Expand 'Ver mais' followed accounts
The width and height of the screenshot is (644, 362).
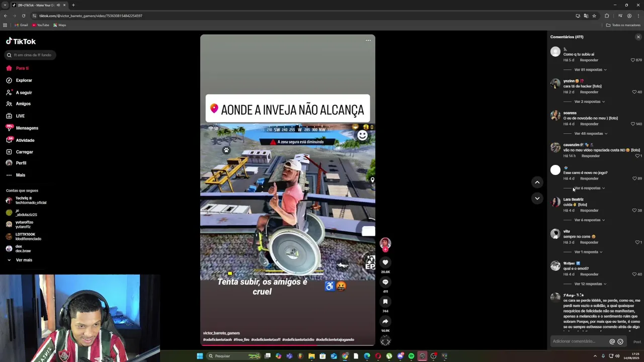pos(20,260)
